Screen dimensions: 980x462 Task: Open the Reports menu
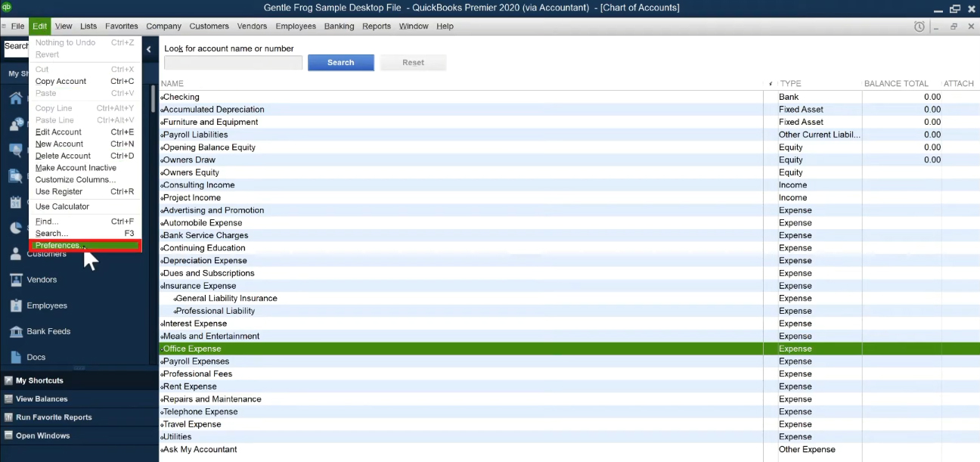(x=377, y=26)
